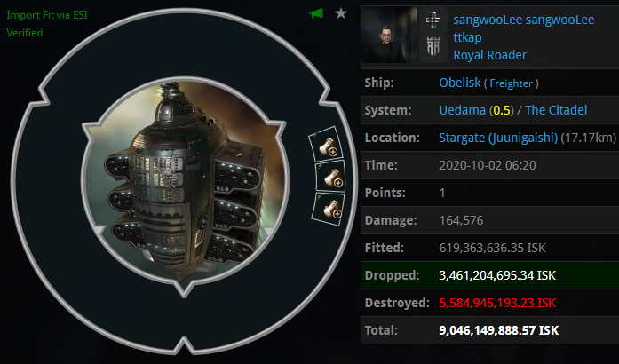
Task: Select the middle rig slot module icon
Action: [331, 177]
